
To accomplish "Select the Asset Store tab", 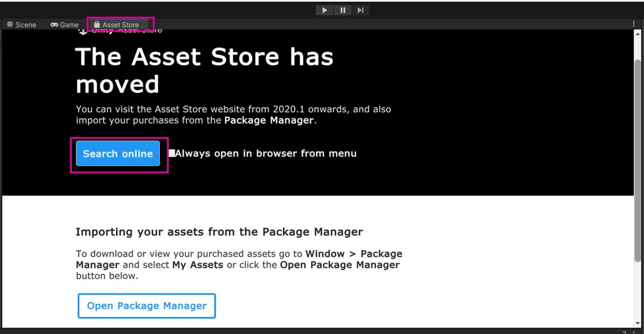I will click(120, 25).
